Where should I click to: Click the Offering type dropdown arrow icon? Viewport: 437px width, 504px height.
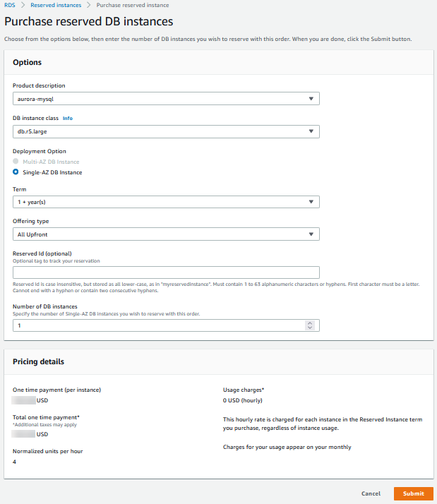(x=311, y=234)
